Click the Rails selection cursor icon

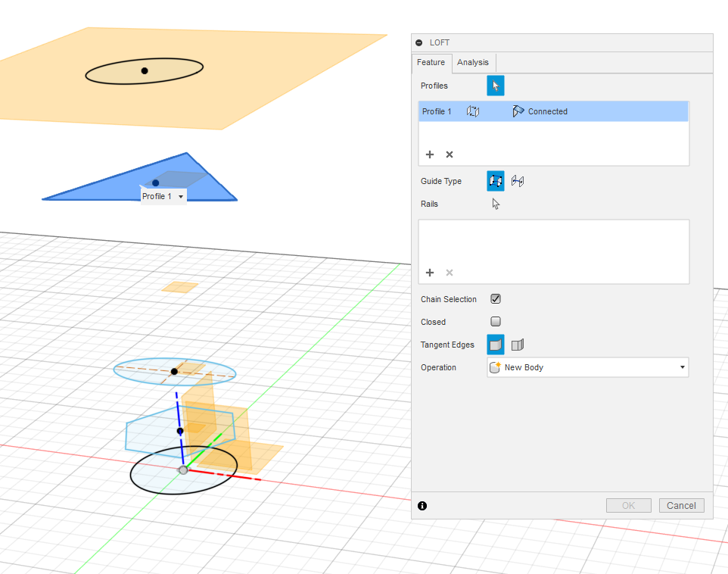[496, 204]
